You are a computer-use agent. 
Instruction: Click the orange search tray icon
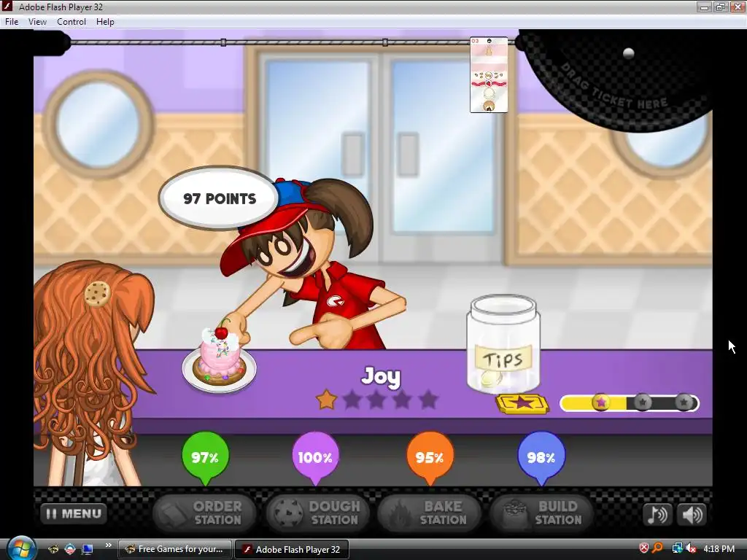(x=658, y=548)
